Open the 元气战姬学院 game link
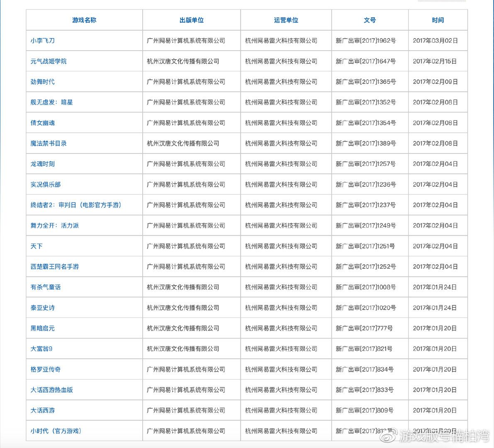This screenshot has width=494, height=448. point(49,61)
